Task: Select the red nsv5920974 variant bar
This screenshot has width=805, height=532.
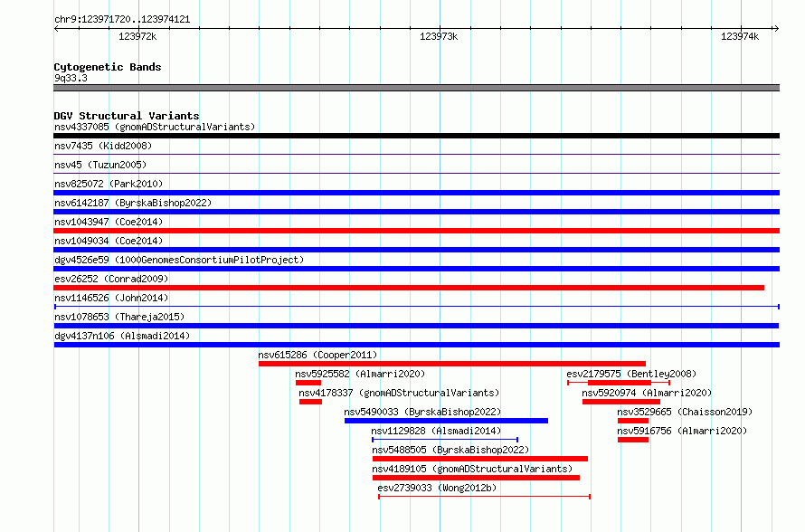Action: tap(621, 402)
